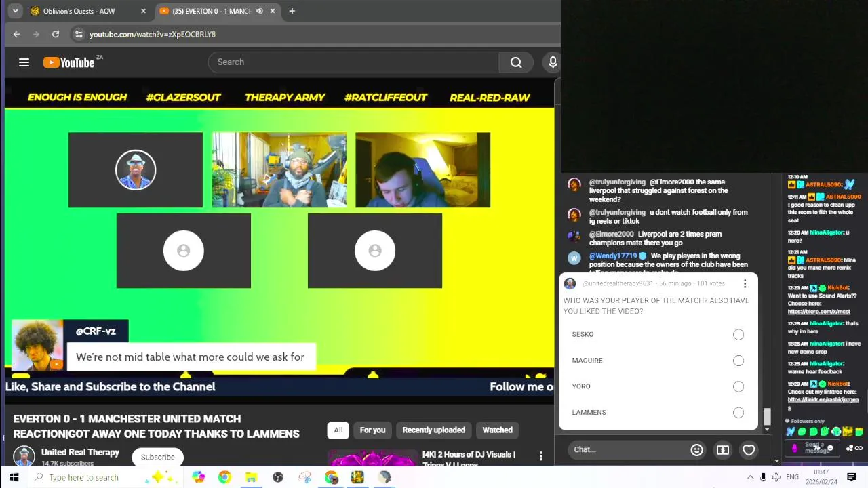This screenshot has height=488, width=868.
Task: Mute the audio indicator on Everton tab
Action: [x=259, y=11]
